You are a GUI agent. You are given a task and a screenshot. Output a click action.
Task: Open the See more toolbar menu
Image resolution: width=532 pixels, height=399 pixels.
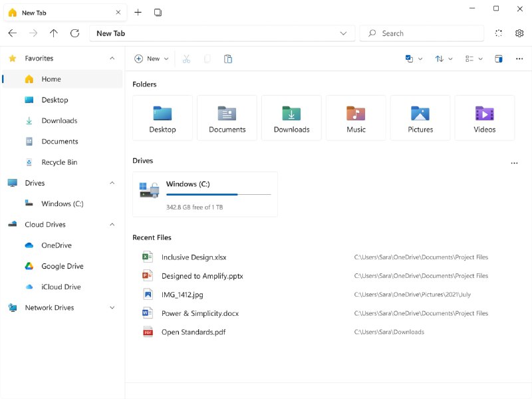[519, 59]
